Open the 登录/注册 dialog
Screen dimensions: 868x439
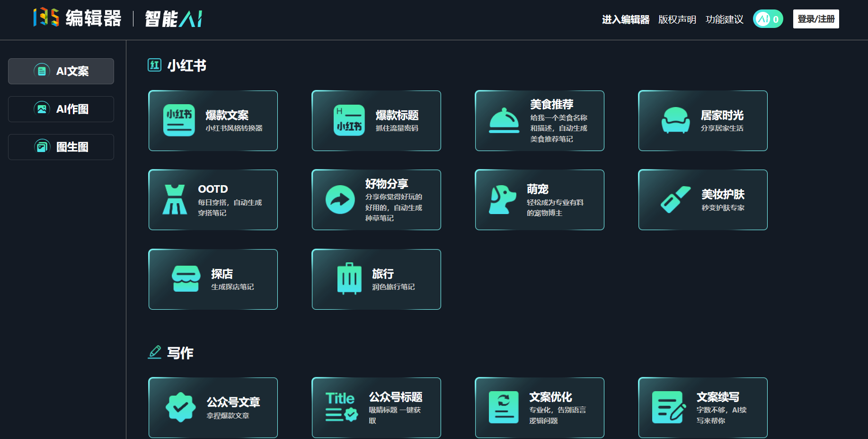pyautogui.click(x=815, y=19)
